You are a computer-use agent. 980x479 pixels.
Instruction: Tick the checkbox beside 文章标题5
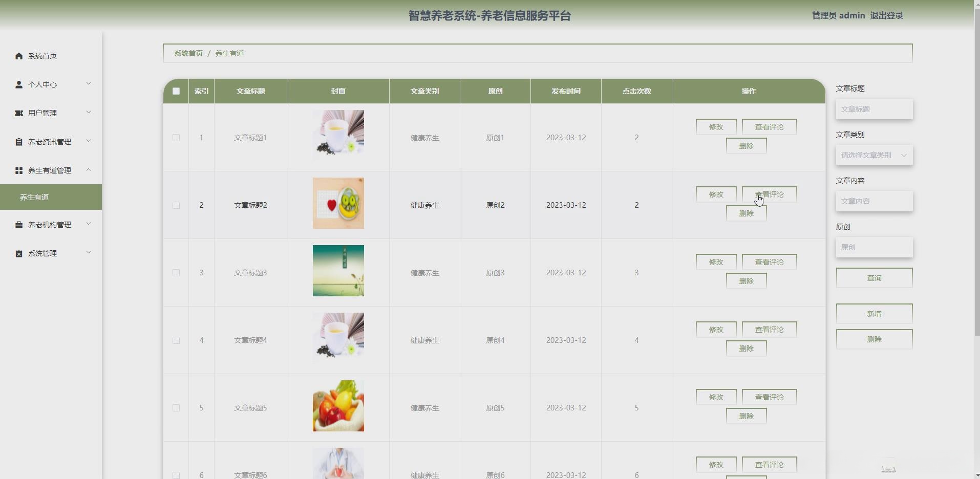(x=176, y=408)
